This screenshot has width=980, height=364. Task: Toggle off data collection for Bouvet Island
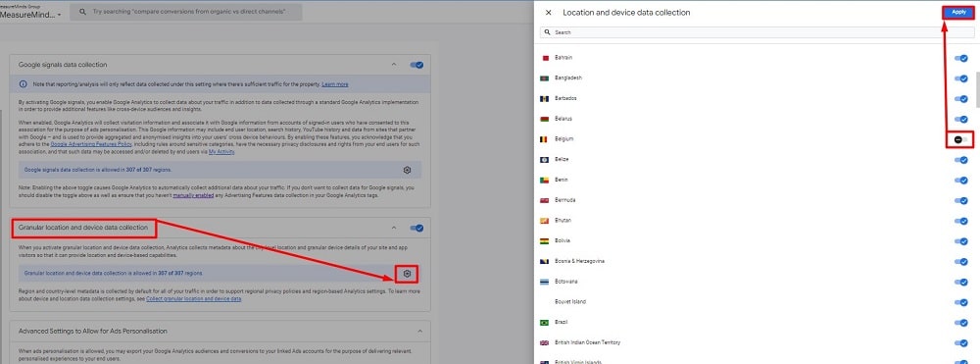tap(960, 302)
